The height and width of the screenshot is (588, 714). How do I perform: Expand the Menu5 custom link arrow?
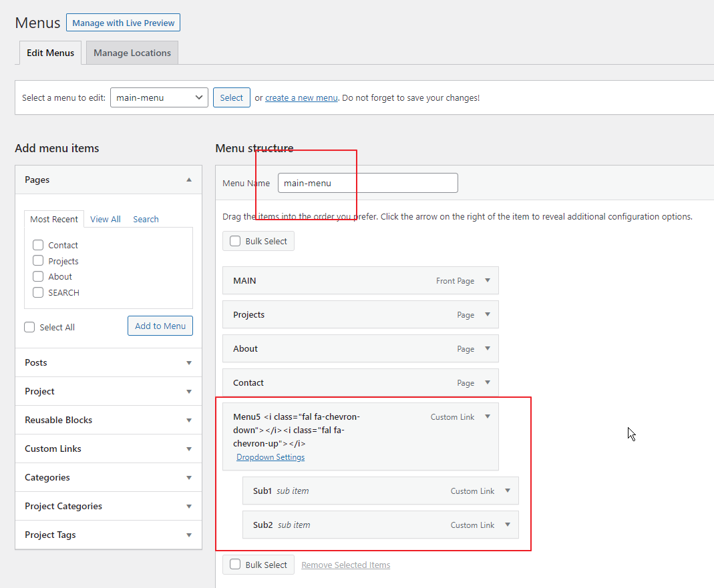click(x=488, y=416)
